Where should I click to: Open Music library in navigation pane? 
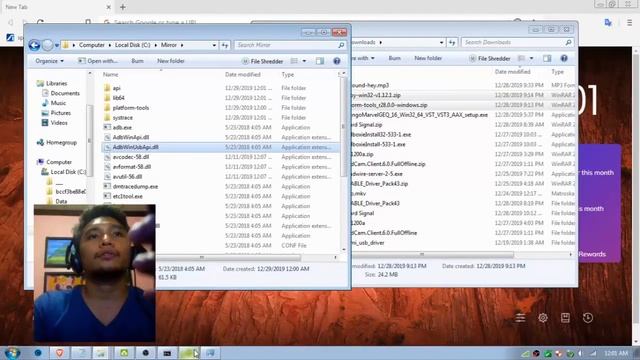coord(58,103)
